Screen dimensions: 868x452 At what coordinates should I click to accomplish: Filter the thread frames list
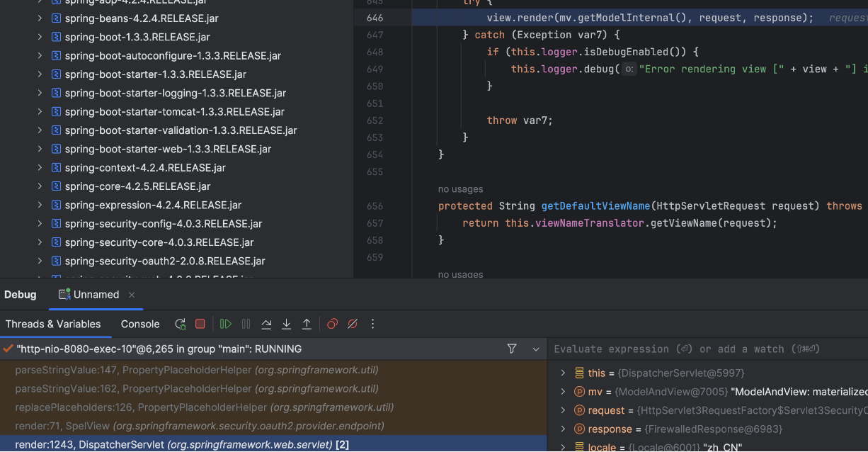(512, 349)
